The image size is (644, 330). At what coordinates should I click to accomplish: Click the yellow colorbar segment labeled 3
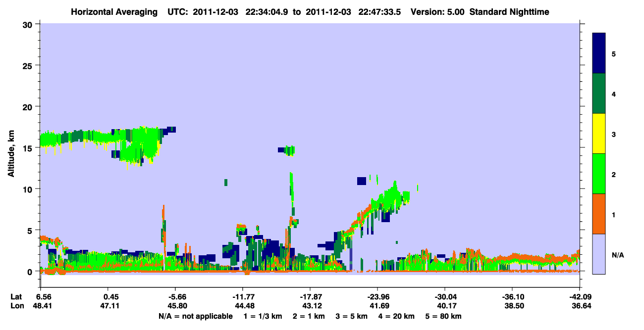[599, 134]
